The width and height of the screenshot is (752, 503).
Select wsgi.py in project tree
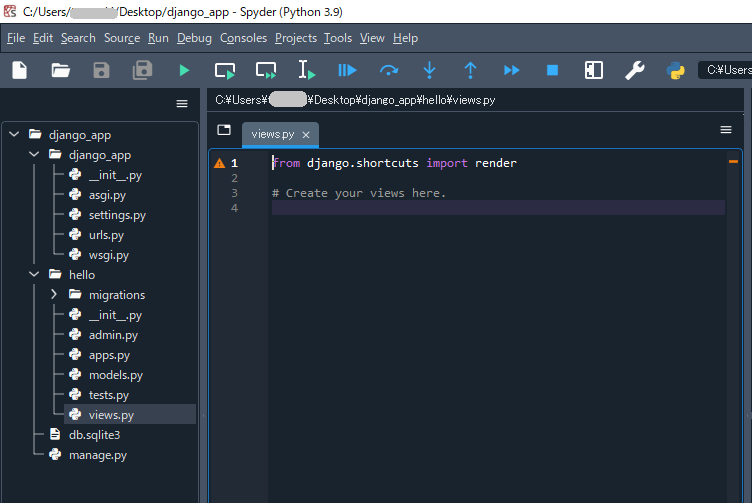[x=108, y=255]
